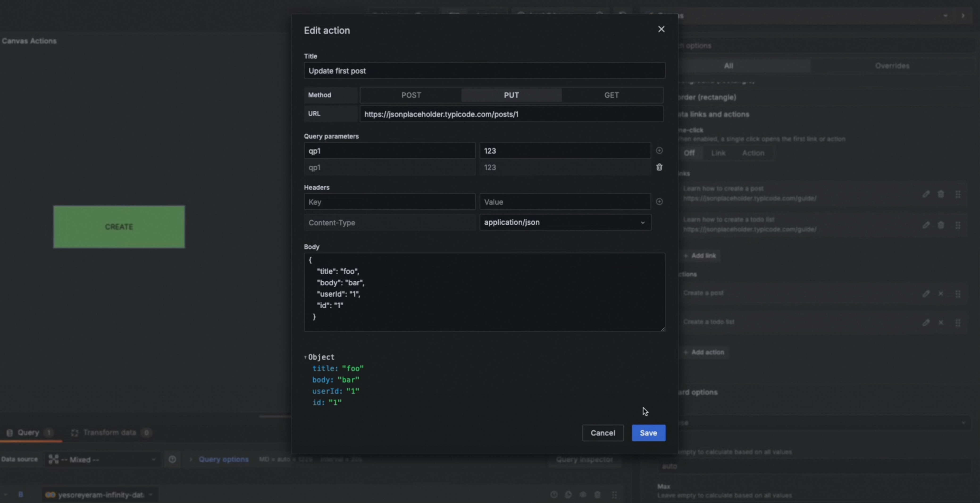Collapse the Object JSON preview tree
Screen dimensions: 980x503
pos(306,357)
